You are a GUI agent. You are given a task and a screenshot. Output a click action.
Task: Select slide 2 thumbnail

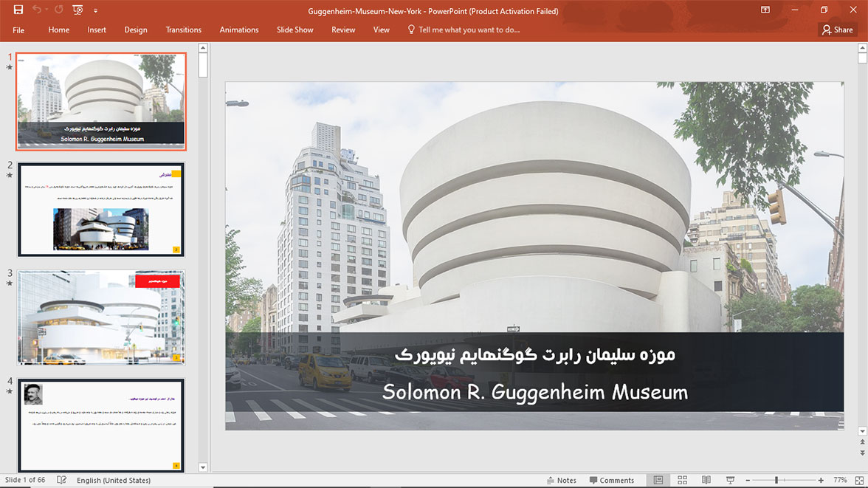click(101, 210)
